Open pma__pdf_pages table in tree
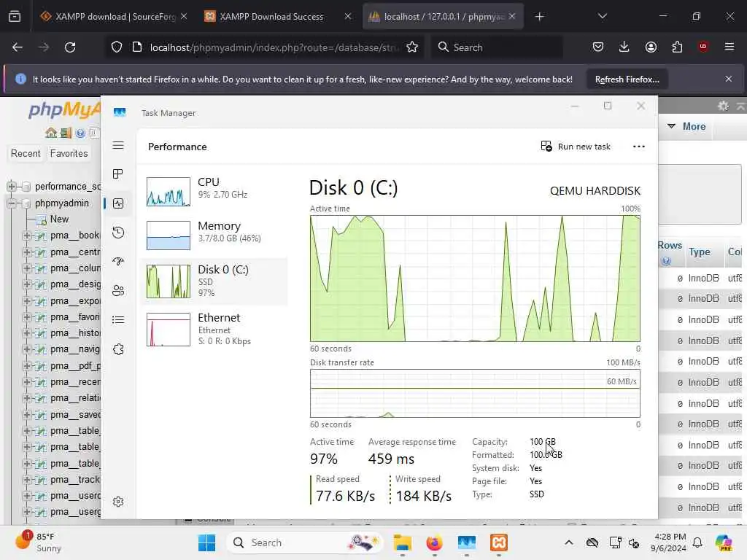 coord(75,366)
